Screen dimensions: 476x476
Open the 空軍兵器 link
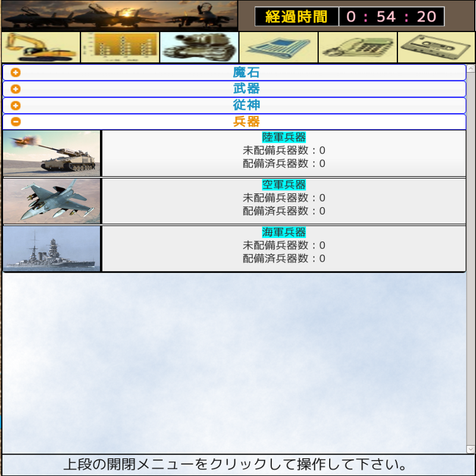coord(284,184)
